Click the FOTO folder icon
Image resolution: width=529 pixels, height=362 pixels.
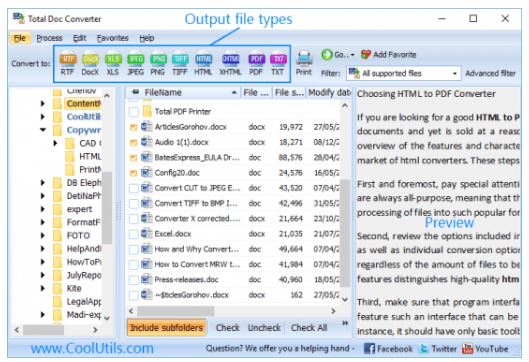[58, 235]
